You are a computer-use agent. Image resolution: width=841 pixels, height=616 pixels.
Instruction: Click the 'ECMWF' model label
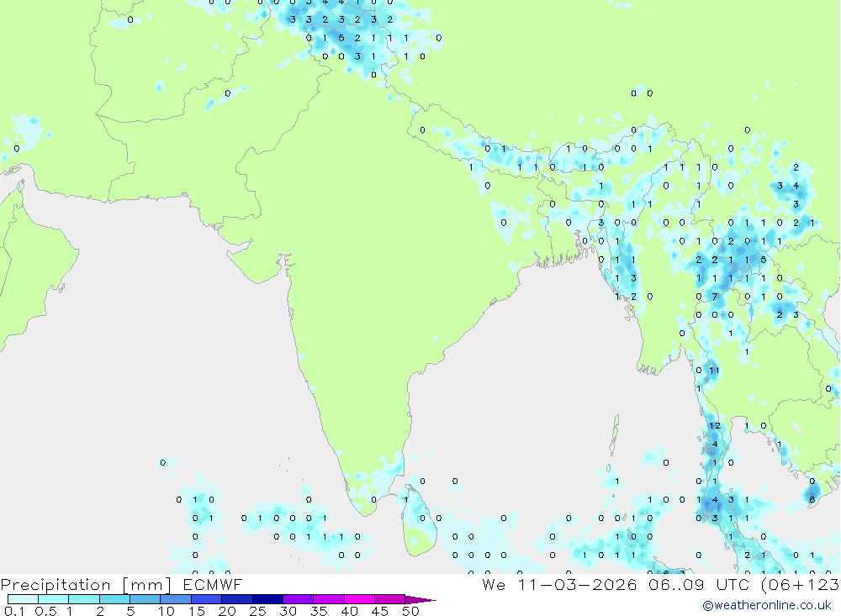tap(213, 584)
